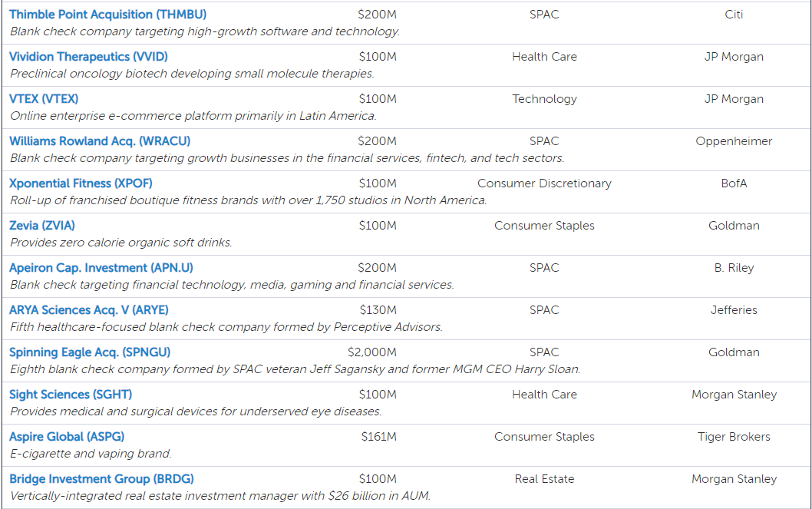
Task: Click Health Care sector in Sight Sciences row
Action: pyautogui.click(x=544, y=394)
